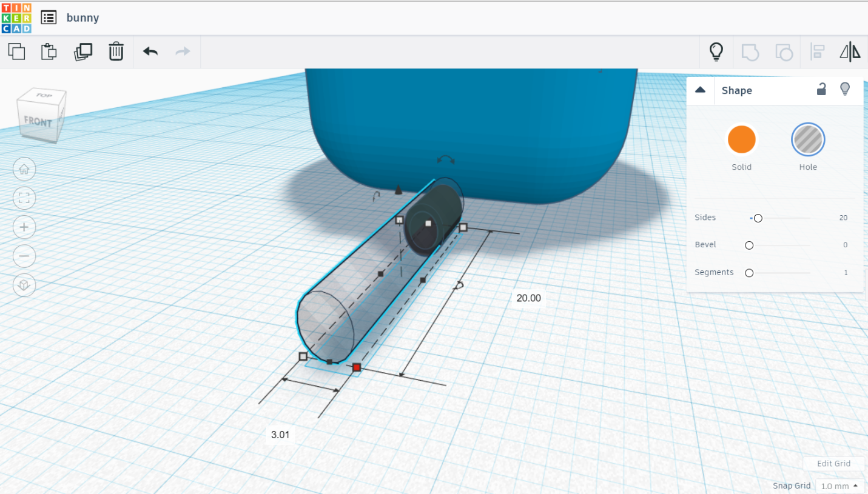Reset to home view
The width and height of the screenshot is (868, 494).
click(24, 169)
